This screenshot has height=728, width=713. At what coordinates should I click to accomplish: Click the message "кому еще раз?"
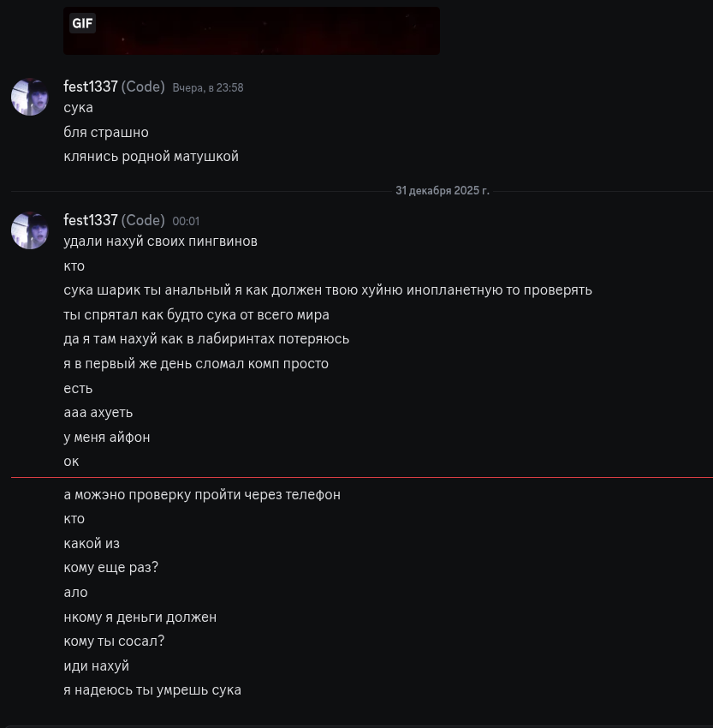111,567
